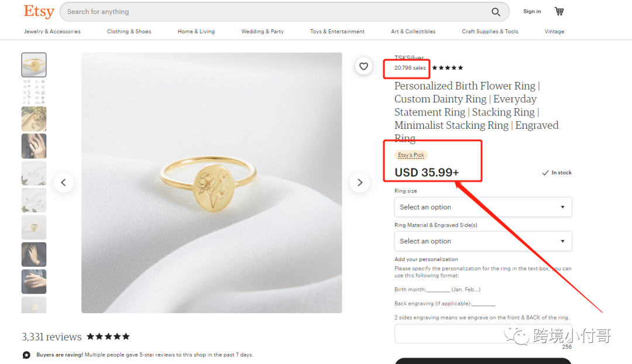Visit the TSKSilver shop page
This screenshot has height=364, width=632.
408,57
